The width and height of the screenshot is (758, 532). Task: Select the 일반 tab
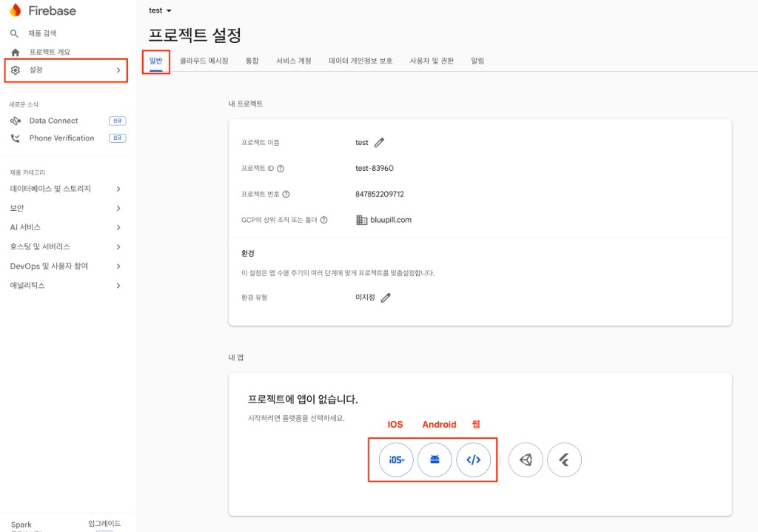pyautogui.click(x=155, y=61)
